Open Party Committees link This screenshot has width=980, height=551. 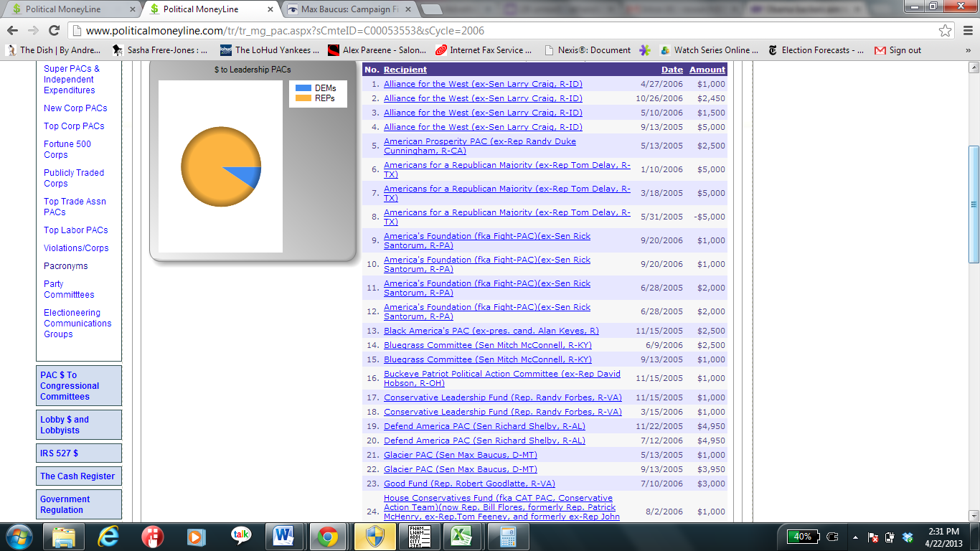point(69,289)
